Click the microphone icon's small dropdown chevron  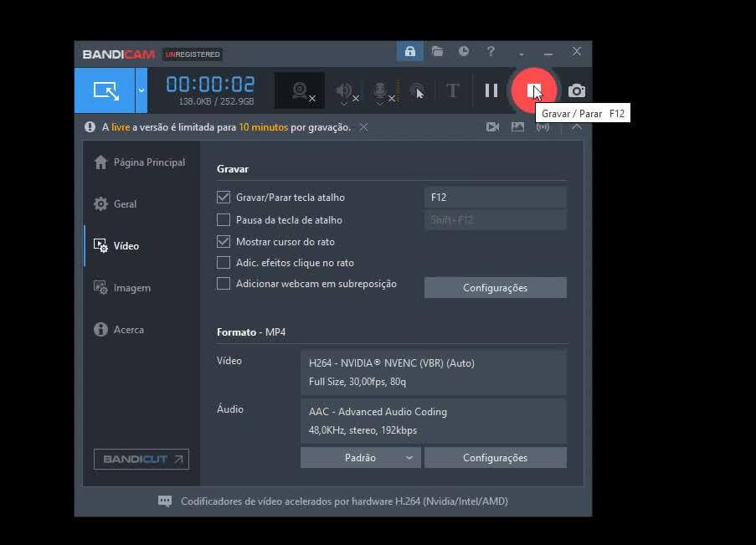tap(380, 104)
